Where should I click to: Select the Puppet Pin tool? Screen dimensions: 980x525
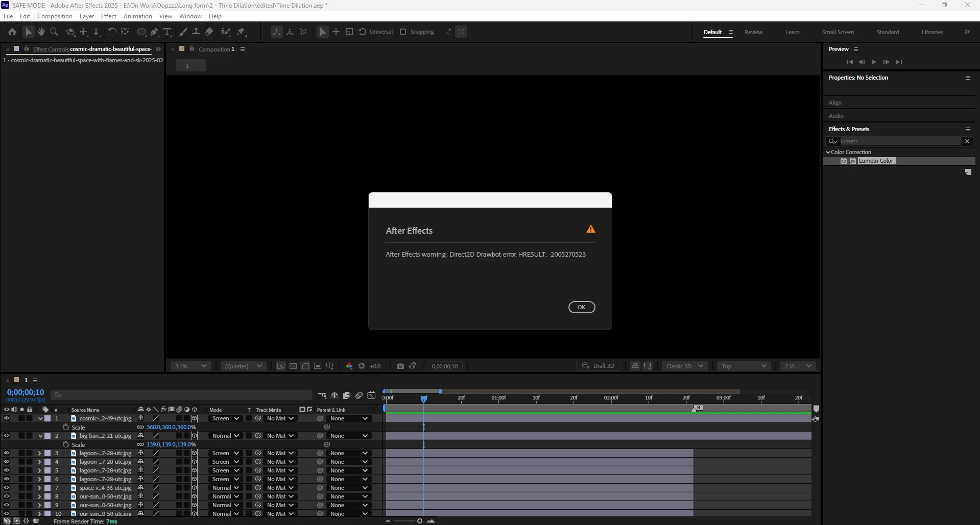coord(241,32)
